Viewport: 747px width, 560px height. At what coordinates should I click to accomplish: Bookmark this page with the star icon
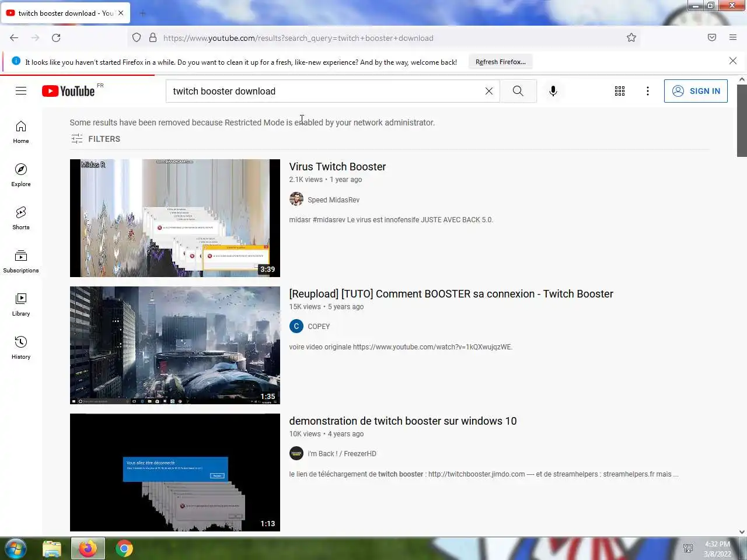(631, 38)
